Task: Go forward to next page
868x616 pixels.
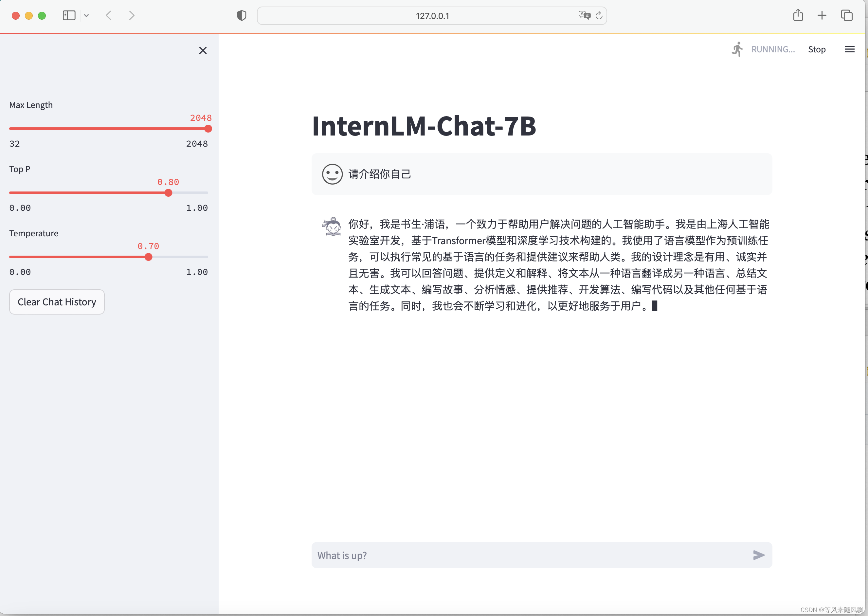Action: 132,16
